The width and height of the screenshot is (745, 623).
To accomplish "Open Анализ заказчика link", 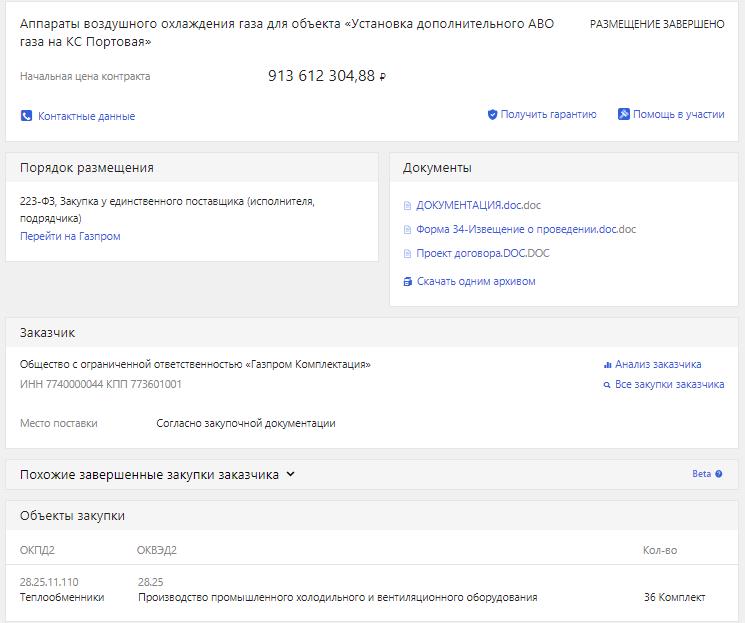I will (x=658, y=364).
